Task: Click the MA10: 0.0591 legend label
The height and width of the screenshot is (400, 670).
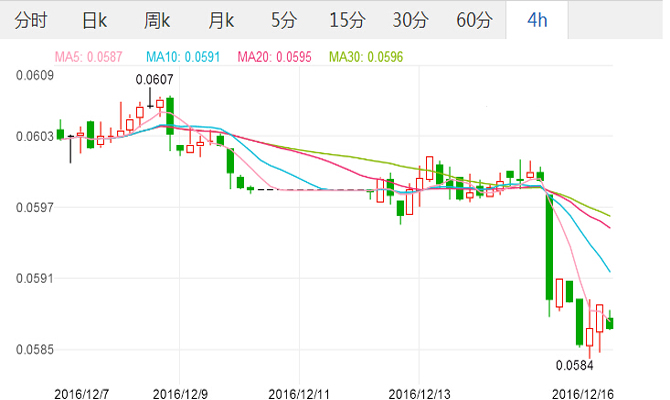Action: click(183, 57)
